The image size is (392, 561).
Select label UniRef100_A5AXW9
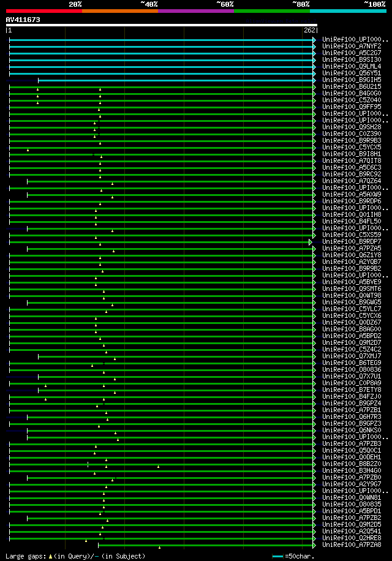click(352, 195)
